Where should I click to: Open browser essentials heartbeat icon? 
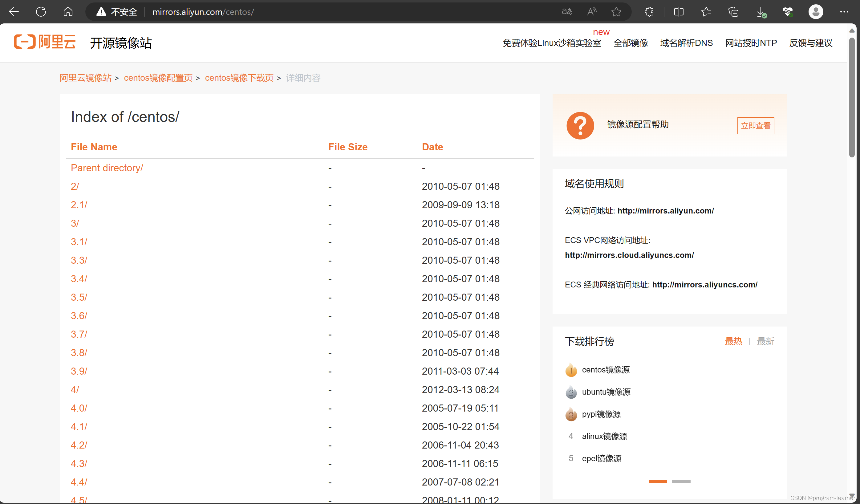coord(788,12)
